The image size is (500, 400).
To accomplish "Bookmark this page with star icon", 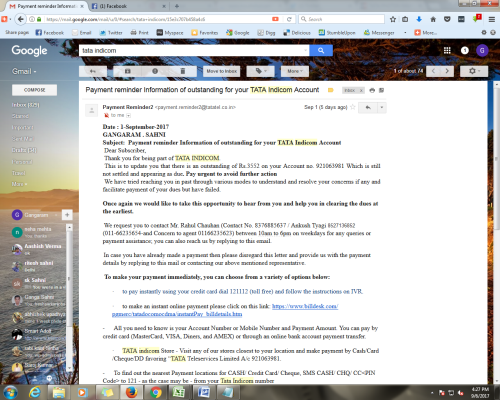I will tap(393, 19).
